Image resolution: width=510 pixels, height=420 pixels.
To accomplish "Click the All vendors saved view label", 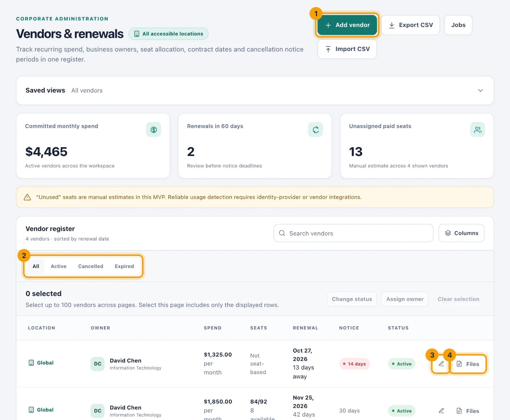I will coord(87,91).
